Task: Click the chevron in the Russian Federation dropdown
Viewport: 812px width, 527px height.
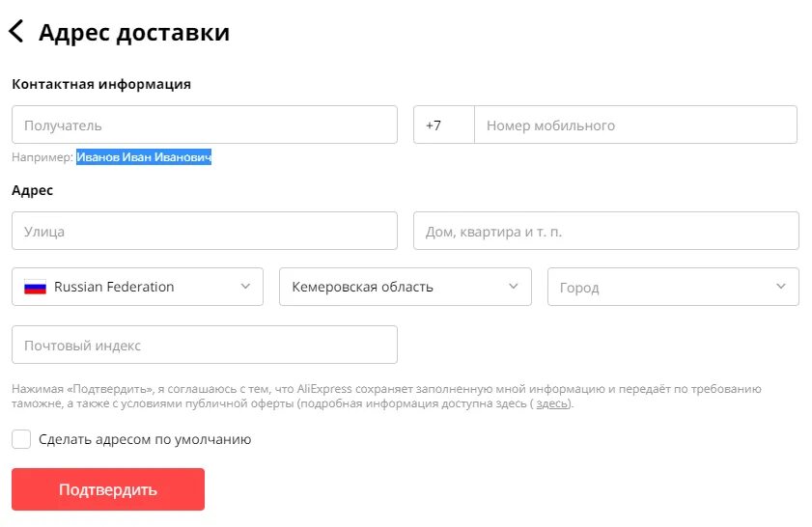Action: click(245, 287)
